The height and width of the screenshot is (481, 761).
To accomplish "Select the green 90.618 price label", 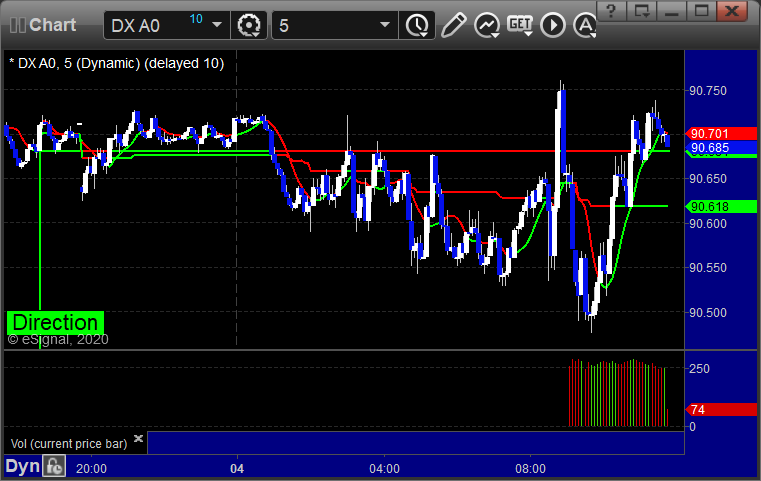I will coord(721,207).
